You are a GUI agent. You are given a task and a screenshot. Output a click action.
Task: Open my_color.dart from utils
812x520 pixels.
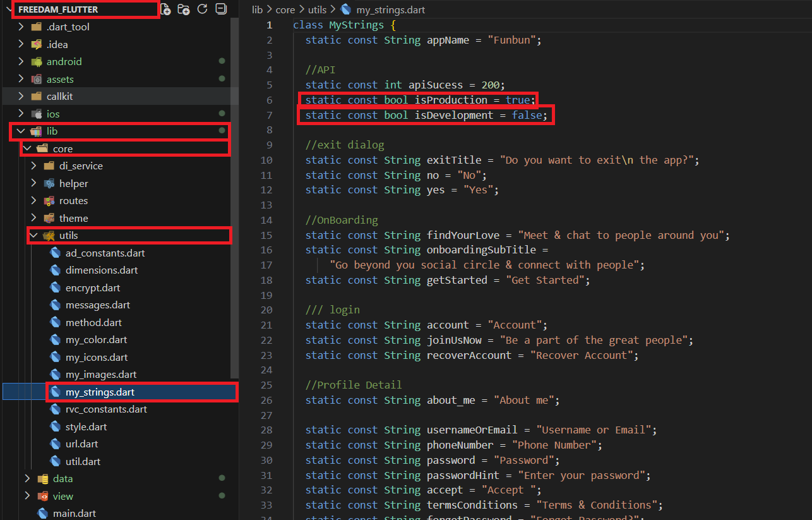pyautogui.click(x=96, y=340)
